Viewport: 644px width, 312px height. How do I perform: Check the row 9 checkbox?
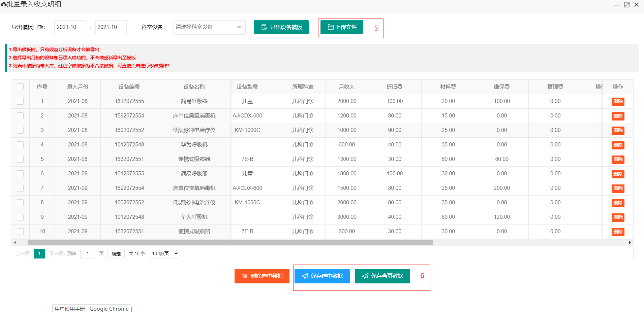[20, 217]
